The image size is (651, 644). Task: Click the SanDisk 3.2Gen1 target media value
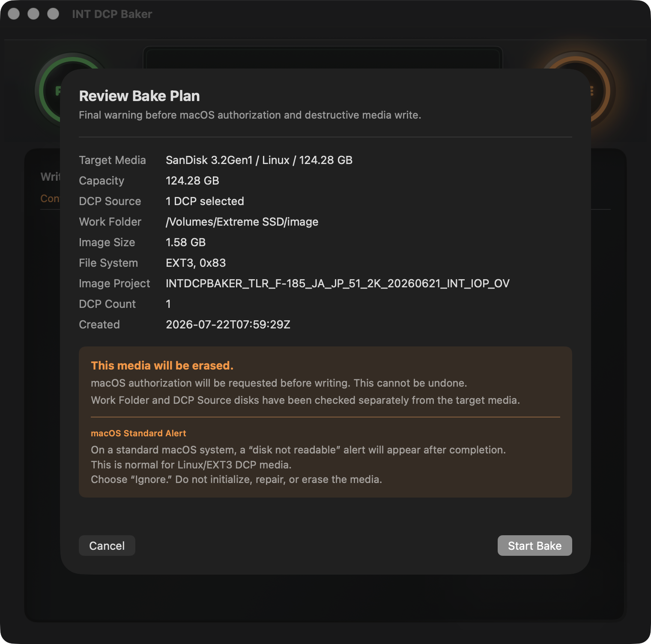[x=259, y=160]
